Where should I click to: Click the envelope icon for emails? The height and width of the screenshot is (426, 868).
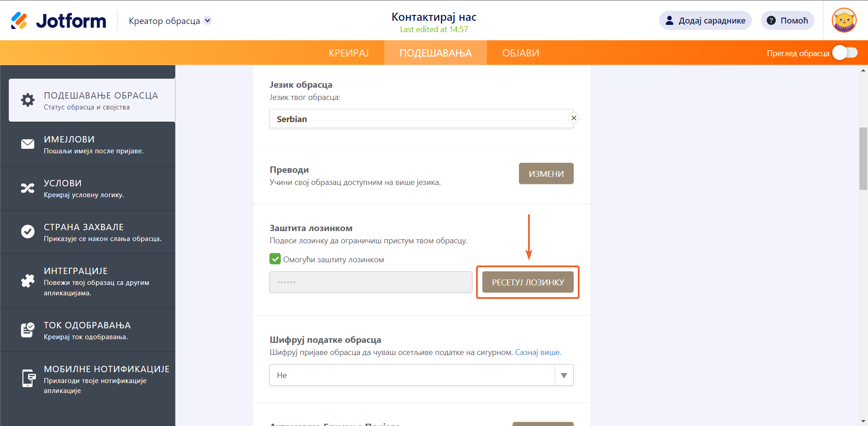point(28,144)
